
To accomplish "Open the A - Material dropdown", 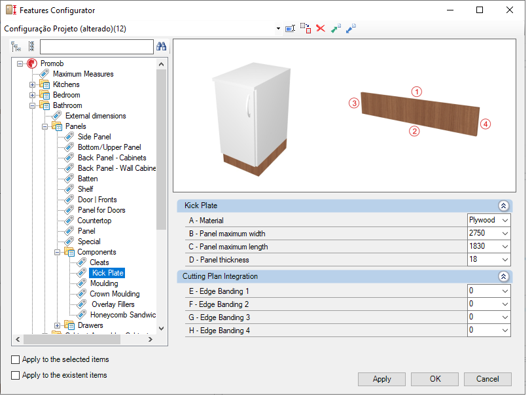I will pos(505,220).
